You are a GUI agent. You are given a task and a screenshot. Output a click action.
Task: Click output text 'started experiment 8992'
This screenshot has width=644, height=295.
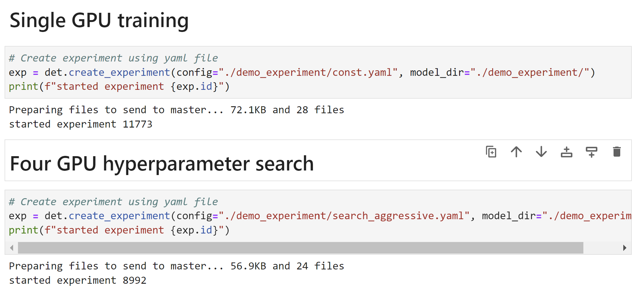[x=78, y=280]
